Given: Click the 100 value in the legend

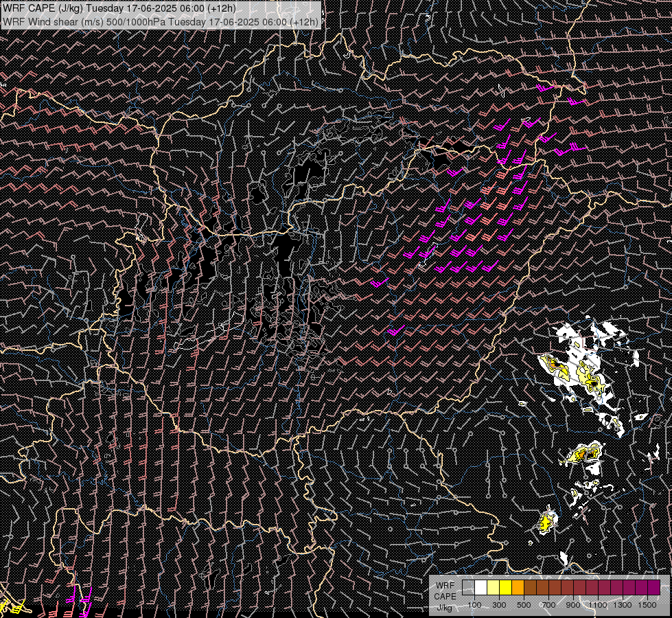Looking at the screenshot, I should click(x=474, y=605).
